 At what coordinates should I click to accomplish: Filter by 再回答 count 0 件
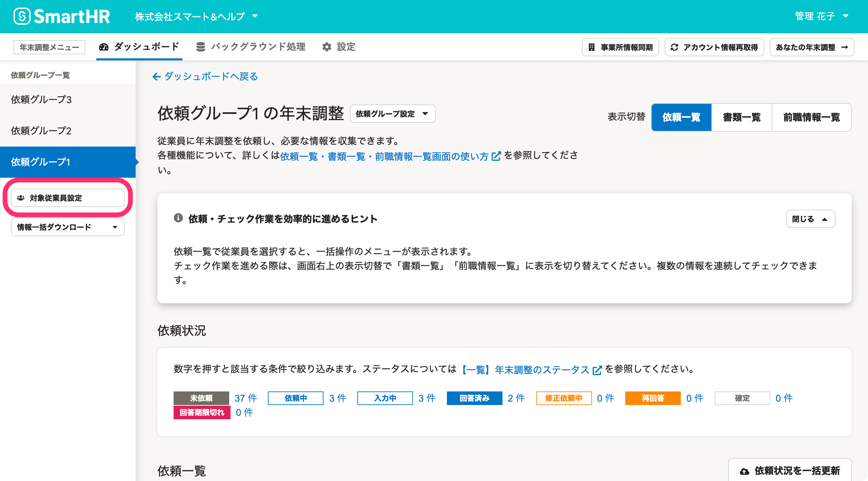[x=695, y=398]
